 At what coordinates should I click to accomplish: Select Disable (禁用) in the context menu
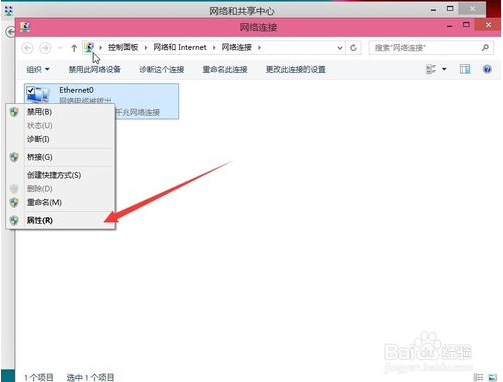[x=39, y=112]
